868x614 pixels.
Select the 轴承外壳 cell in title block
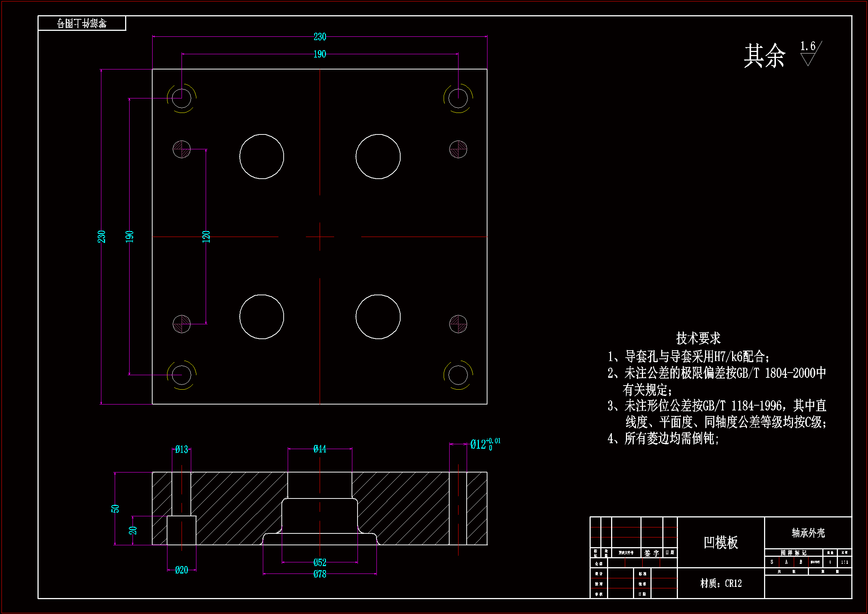[x=808, y=533]
